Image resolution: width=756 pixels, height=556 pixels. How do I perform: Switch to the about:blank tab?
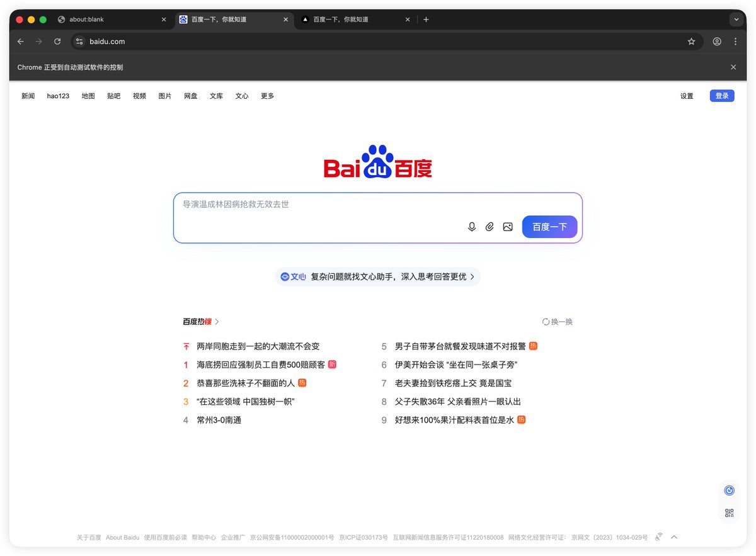[111, 20]
